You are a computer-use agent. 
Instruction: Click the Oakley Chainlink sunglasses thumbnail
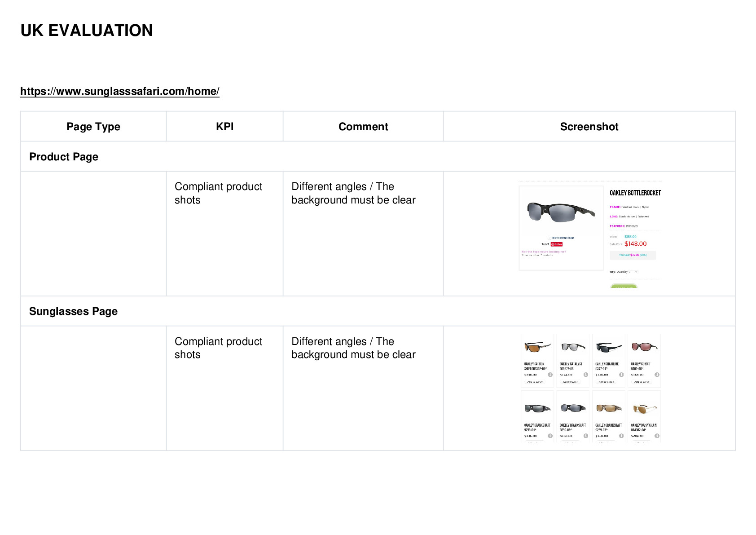[609, 347]
